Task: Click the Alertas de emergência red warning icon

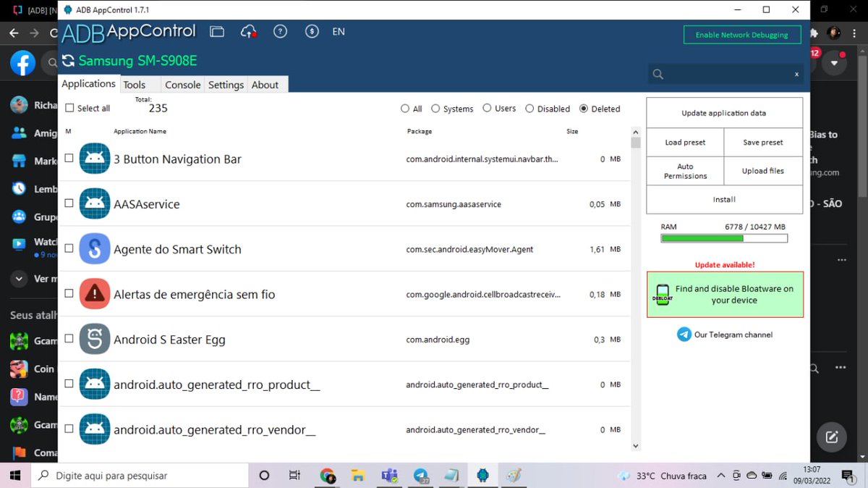Action: [95, 294]
